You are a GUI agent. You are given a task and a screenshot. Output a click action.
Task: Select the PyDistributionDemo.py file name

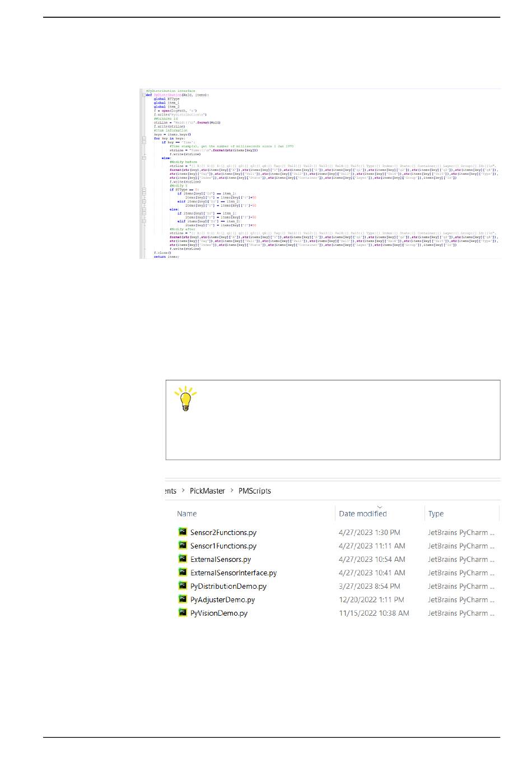coord(228,587)
